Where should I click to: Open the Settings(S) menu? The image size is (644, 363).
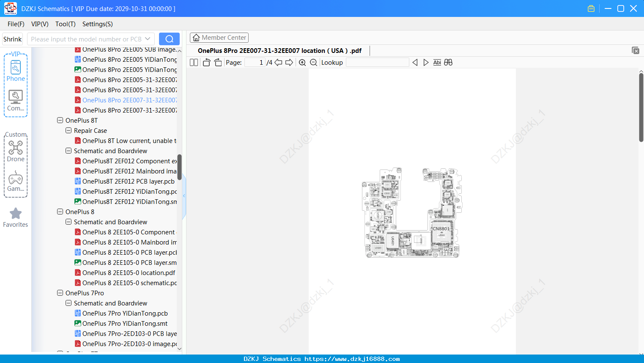click(x=98, y=24)
